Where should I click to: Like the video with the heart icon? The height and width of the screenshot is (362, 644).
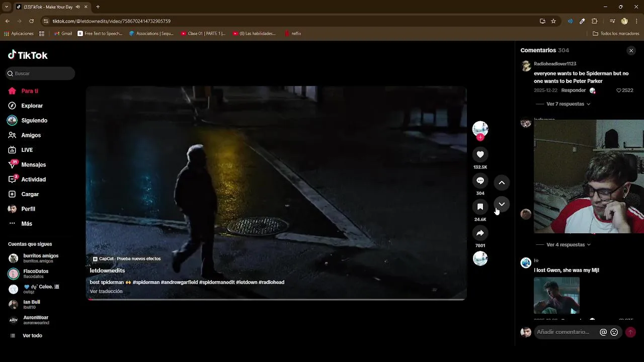pyautogui.click(x=480, y=155)
